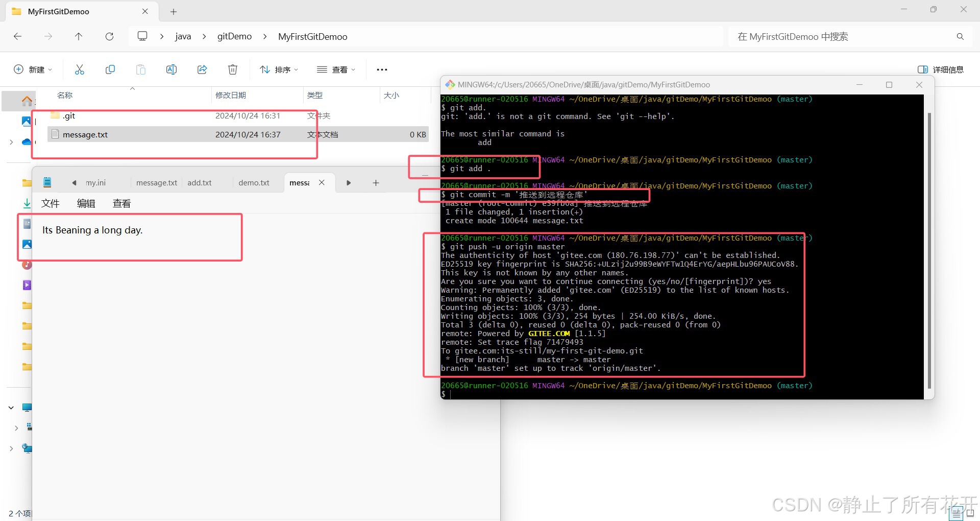Click the Home icon in navigation pane
Image resolution: width=980 pixels, height=521 pixels.
pyautogui.click(x=27, y=101)
